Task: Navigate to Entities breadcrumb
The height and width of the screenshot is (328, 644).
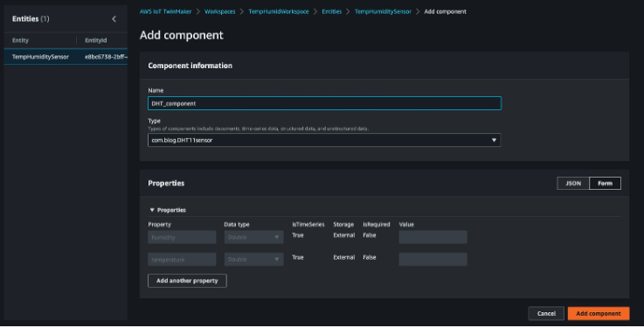Action: 331,11
